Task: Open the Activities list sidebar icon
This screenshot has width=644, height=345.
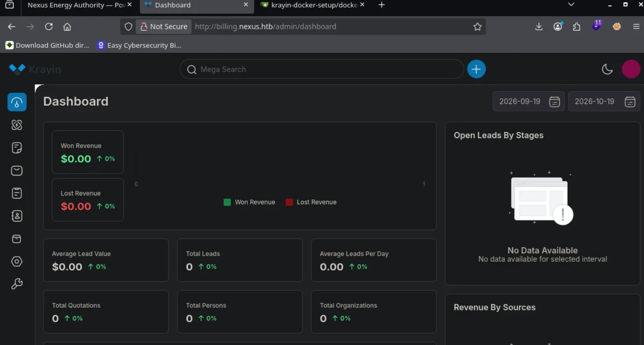Action: point(17,193)
